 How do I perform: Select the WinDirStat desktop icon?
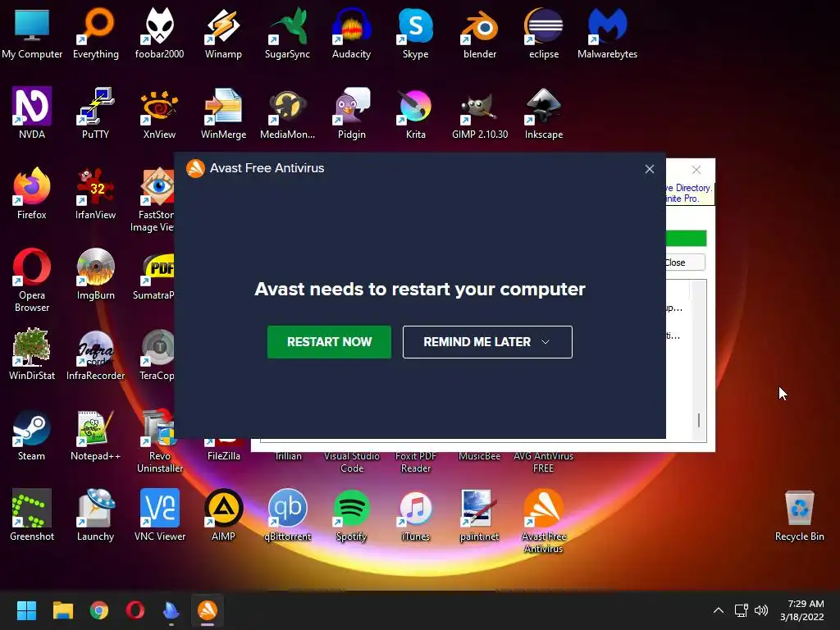pyautogui.click(x=32, y=354)
